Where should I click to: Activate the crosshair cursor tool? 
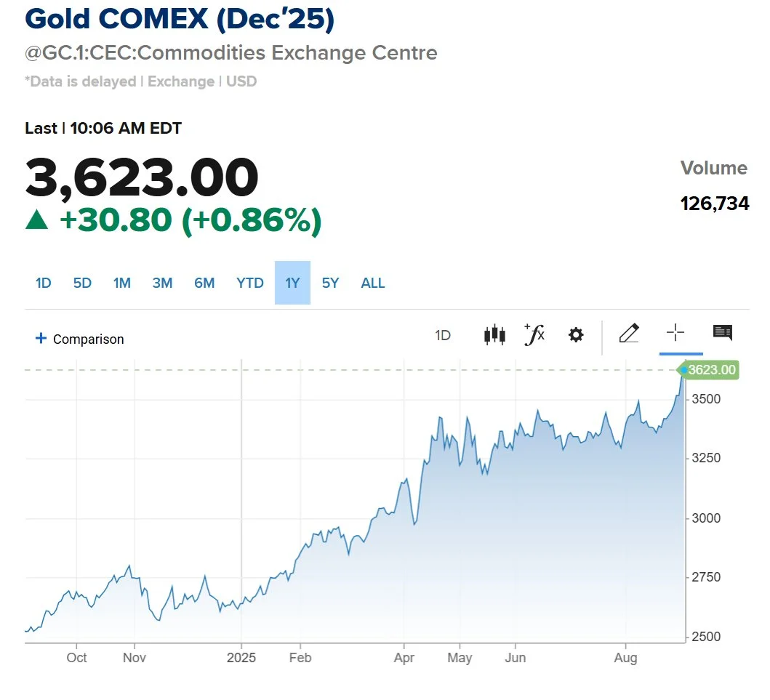tap(675, 334)
